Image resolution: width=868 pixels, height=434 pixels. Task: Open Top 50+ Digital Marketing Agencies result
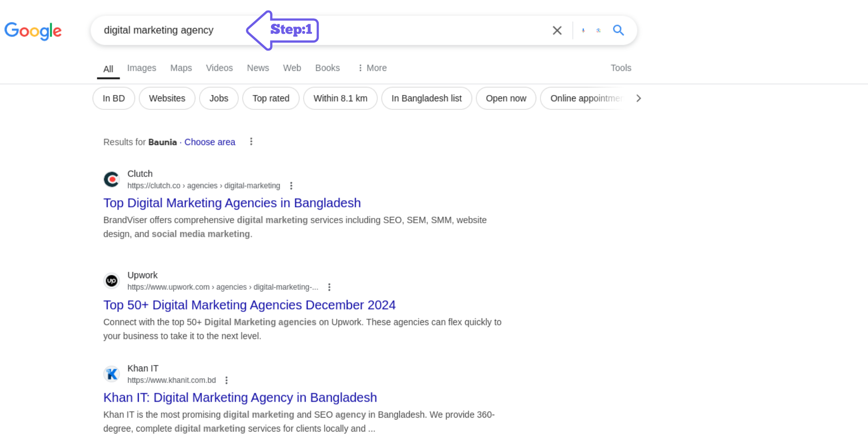(249, 305)
